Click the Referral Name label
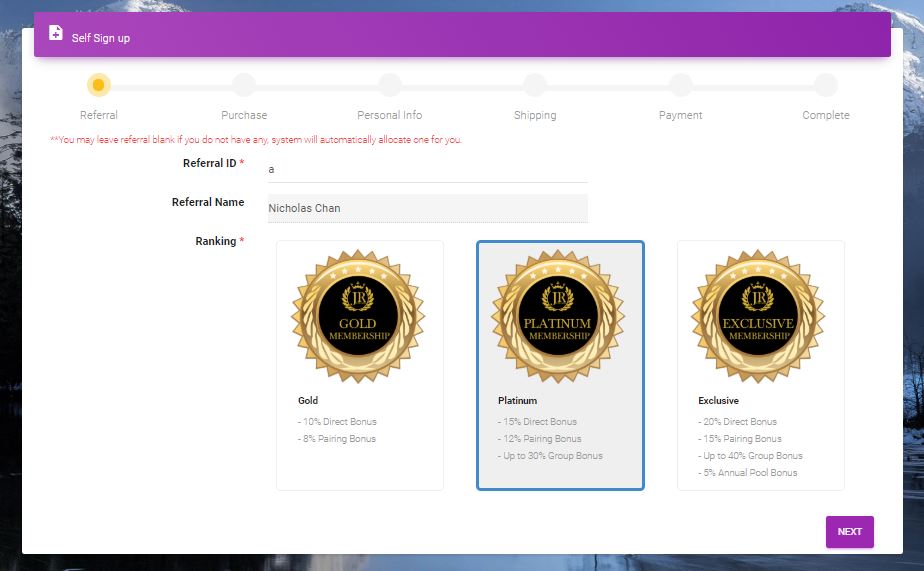This screenshot has width=924, height=571. tap(208, 202)
